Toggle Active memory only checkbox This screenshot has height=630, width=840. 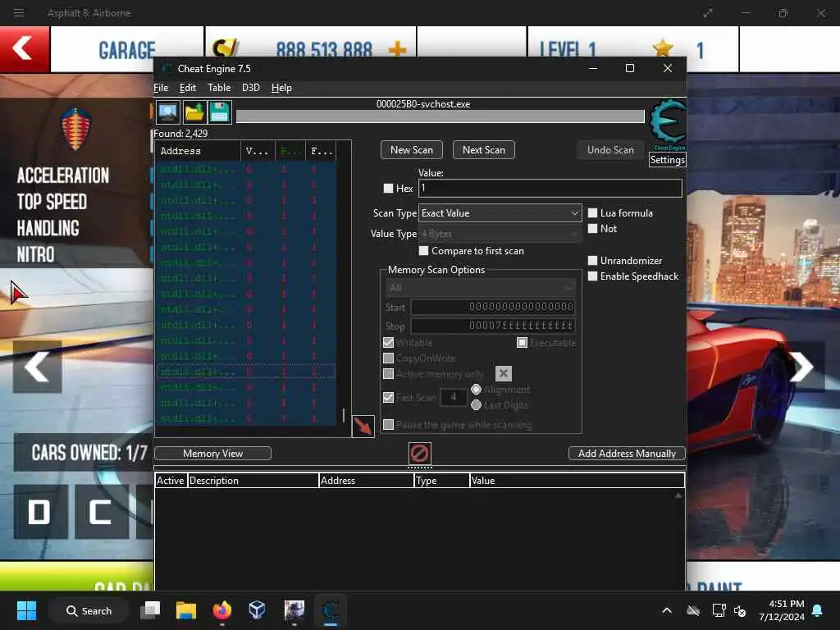coord(388,373)
